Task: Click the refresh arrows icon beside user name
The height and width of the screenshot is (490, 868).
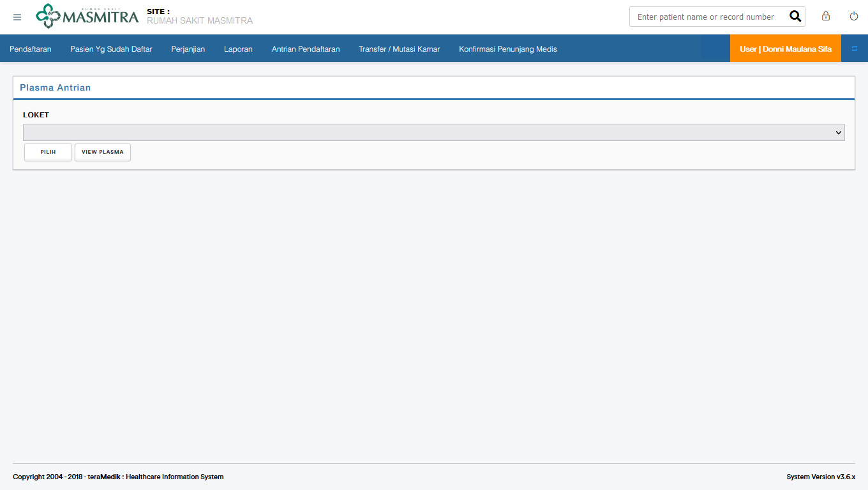Action: pos(855,48)
